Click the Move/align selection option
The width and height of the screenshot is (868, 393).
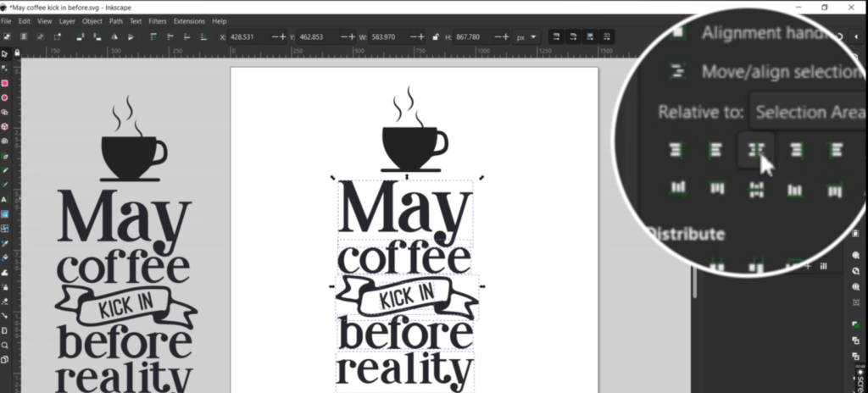click(778, 73)
